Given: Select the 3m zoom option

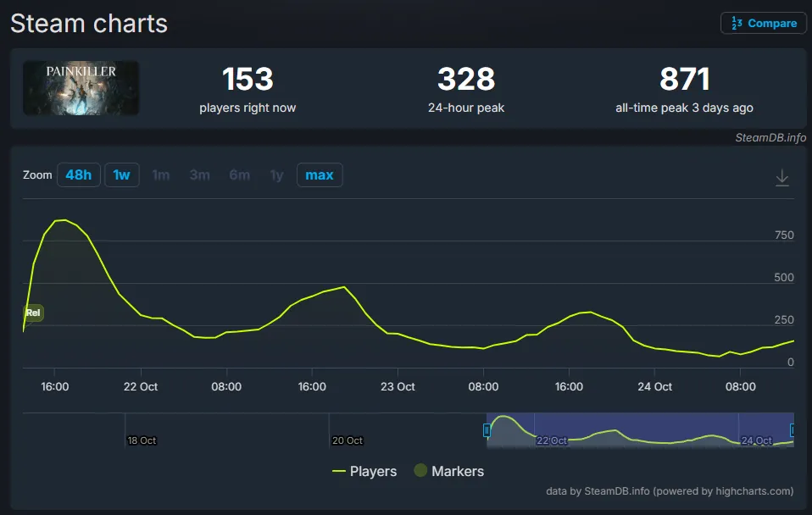Looking at the screenshot, I should point(199,175).
